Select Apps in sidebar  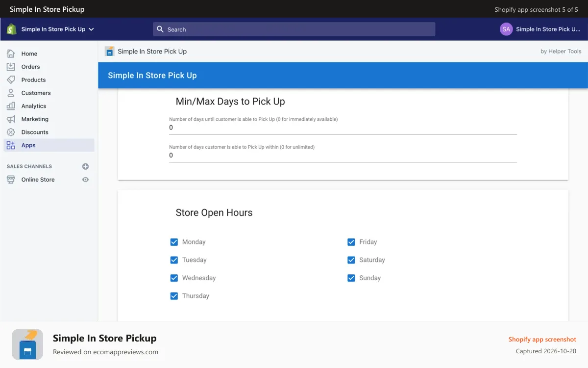click(x=49, y=145)
